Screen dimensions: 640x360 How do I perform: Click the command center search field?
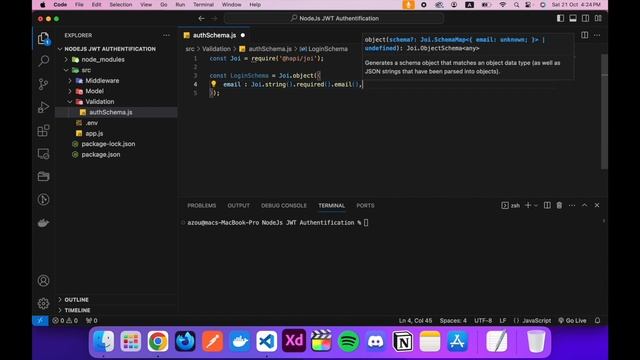click(334, 18)
